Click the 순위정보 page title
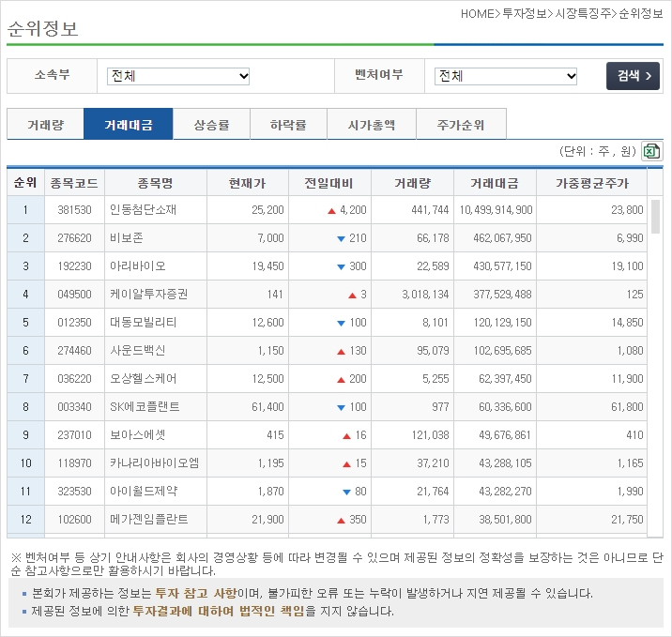This screenshot has height=637, width=672. pos(42,29)
